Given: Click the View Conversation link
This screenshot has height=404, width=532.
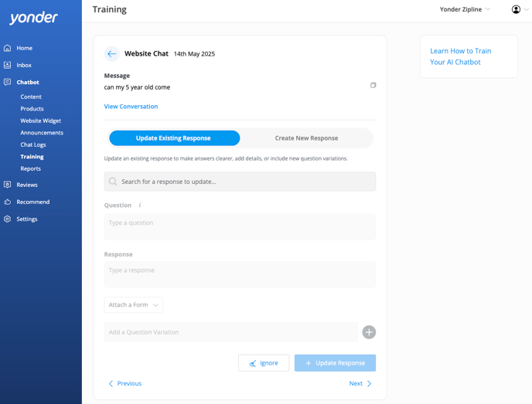Looking at the screenshot, I should (131, 107).
